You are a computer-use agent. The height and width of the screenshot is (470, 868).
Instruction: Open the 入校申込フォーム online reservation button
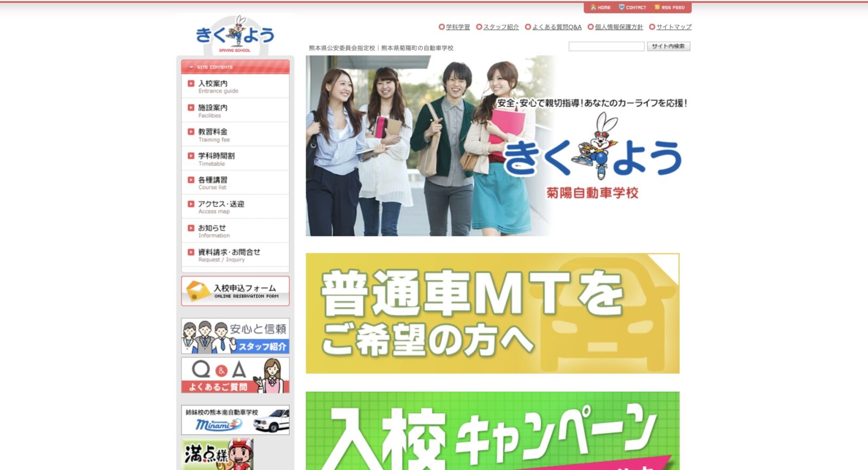click(235, 291)
